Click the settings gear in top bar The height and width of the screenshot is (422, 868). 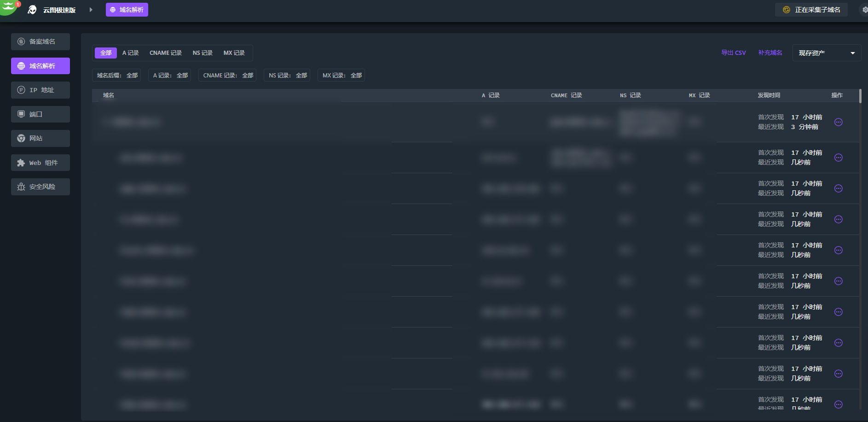864,10
